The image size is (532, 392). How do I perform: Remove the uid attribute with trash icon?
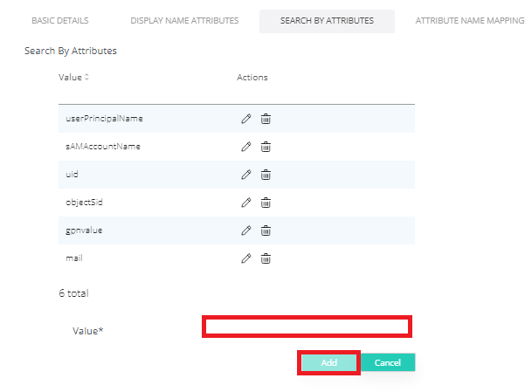pos(266,175)
